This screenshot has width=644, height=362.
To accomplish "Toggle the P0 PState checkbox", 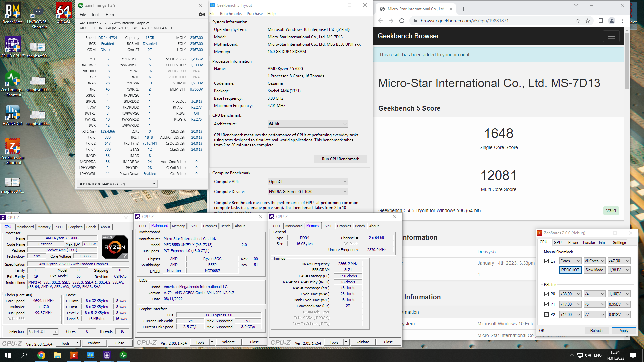I will click(x=547, y=294).
